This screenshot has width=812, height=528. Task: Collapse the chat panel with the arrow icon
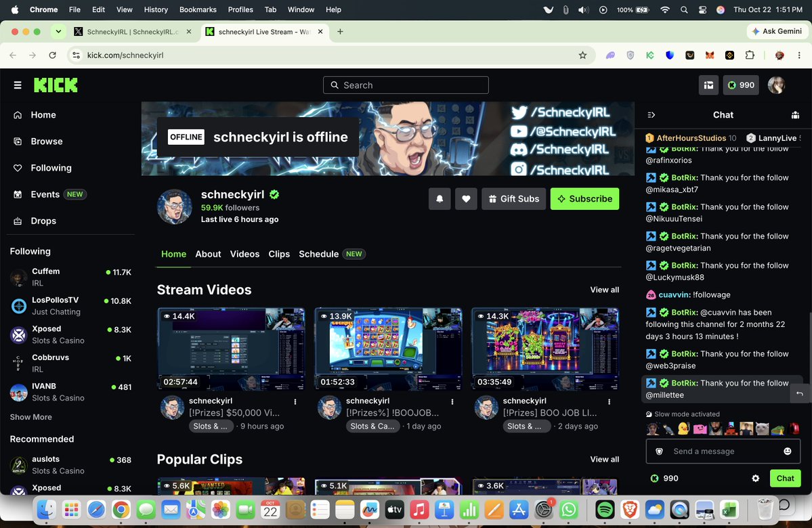(651, 115)
